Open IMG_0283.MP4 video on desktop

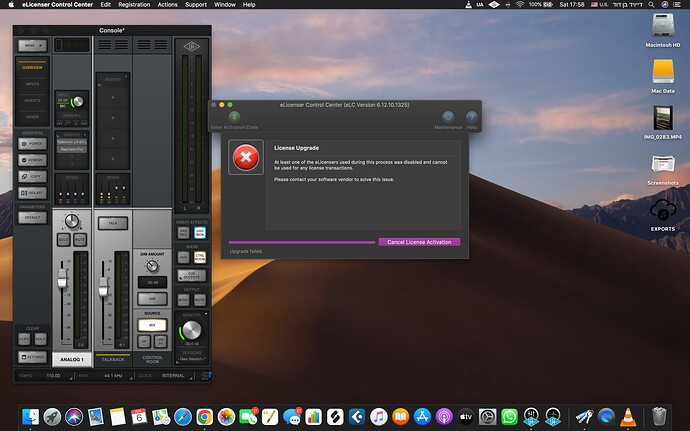(x=663, y=118)
